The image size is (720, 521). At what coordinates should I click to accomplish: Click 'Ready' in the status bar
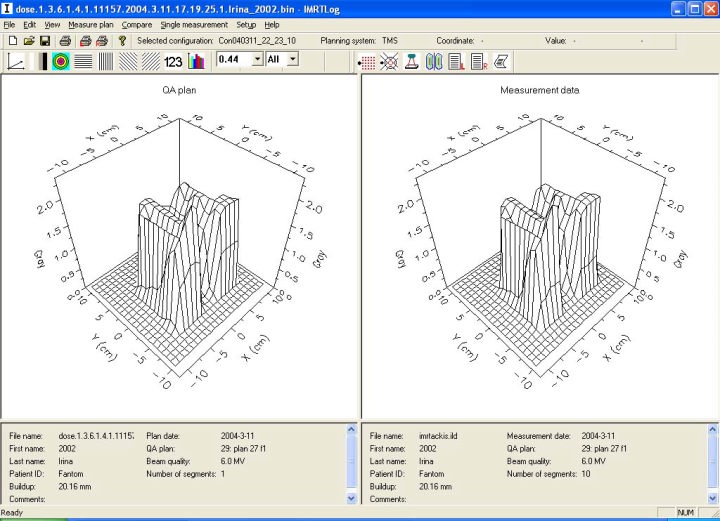pos(11,513)
